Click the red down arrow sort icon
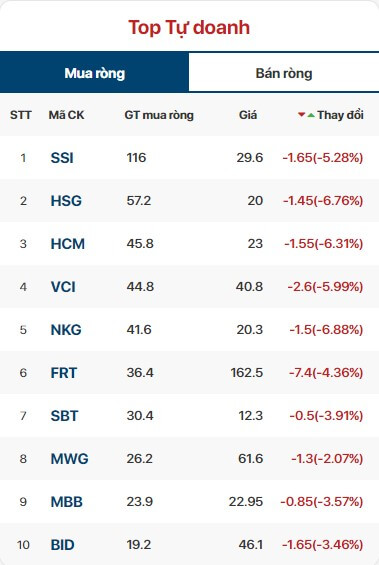379x565 pixels. pyautogui.click(x=302, y=115)
